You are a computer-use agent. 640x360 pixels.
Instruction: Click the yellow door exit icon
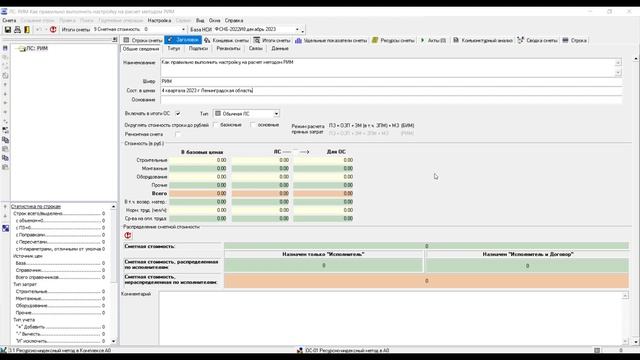click(x=27, y=29)
